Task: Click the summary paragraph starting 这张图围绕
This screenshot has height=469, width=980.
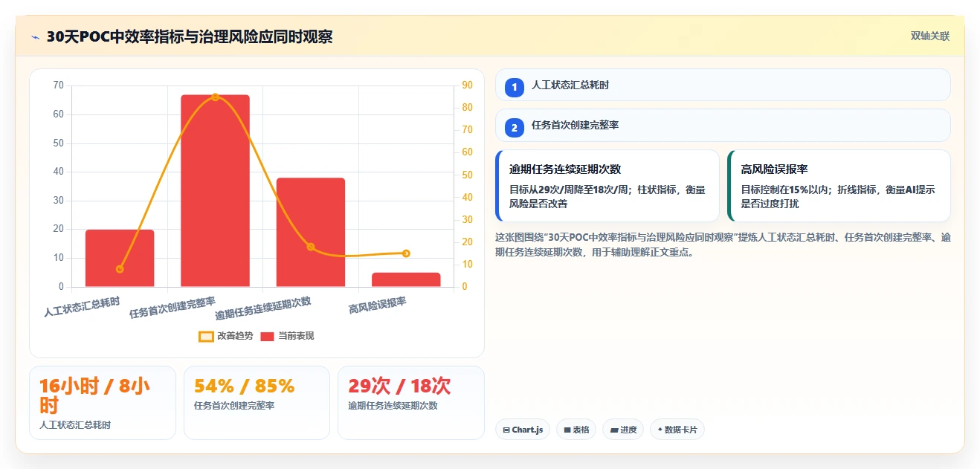Action: point(723,245)
